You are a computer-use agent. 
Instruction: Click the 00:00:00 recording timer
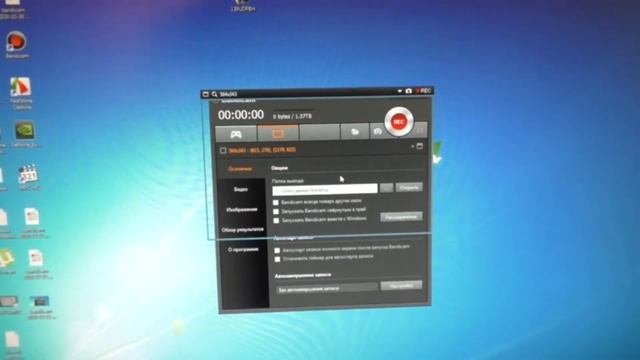(241, 115)
